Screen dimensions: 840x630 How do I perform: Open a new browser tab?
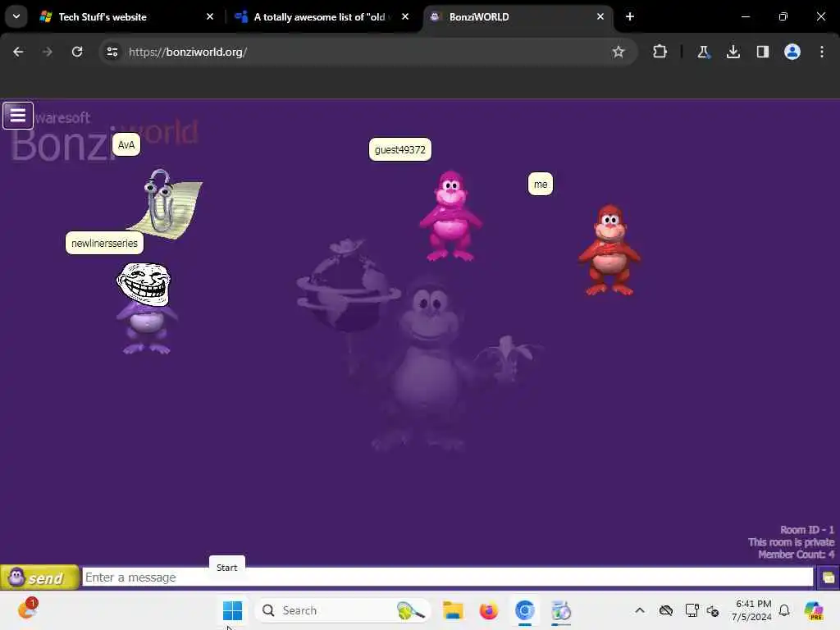[x=630, y=17]
